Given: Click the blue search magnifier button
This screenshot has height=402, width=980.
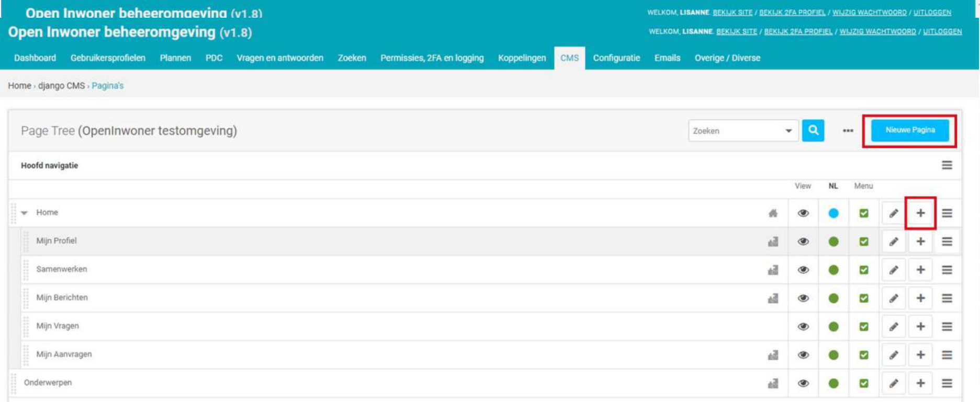Looking at the screenshot, I should coord(813,131).
